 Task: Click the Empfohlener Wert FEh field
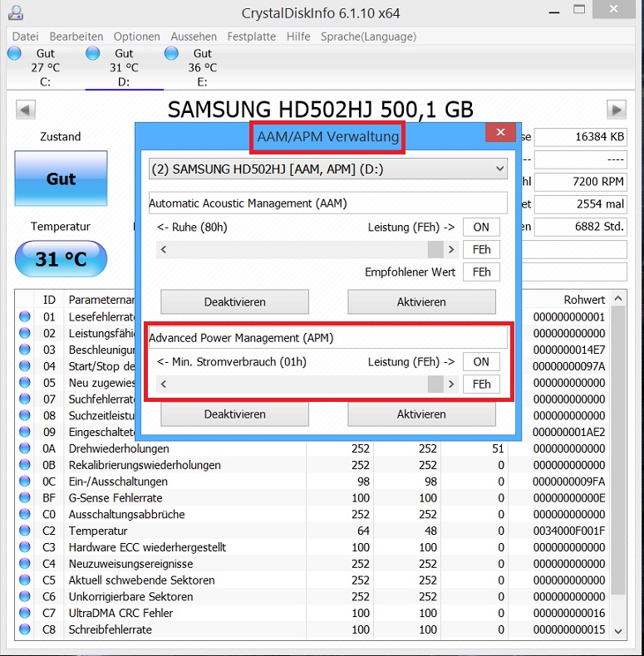pyautogui.click(x=481, y=272)
